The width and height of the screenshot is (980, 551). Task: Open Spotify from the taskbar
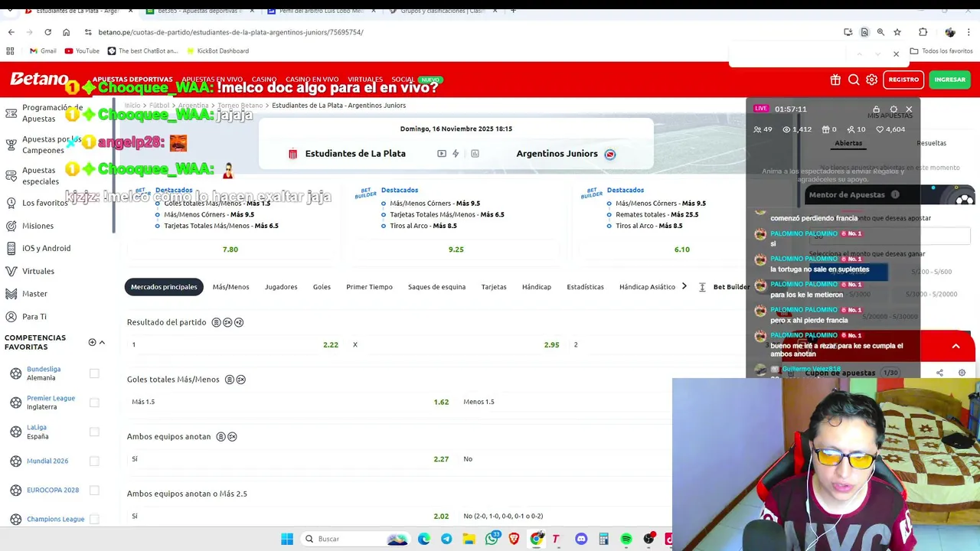pos(626,539)
